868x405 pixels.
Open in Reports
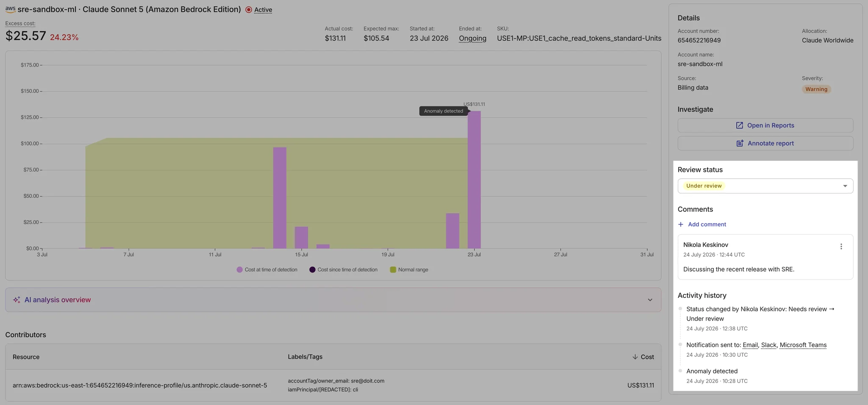coord(765,125)
